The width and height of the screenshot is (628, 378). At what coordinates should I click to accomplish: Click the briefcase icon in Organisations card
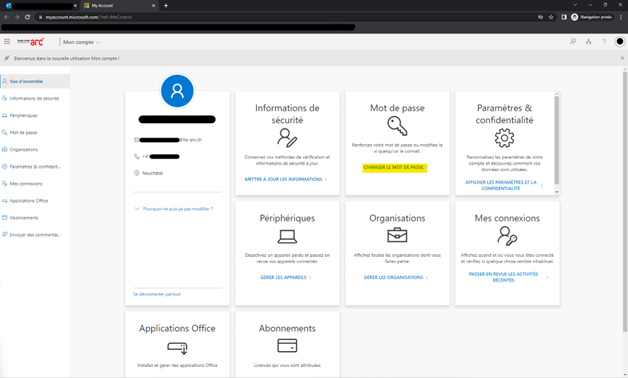397,235
